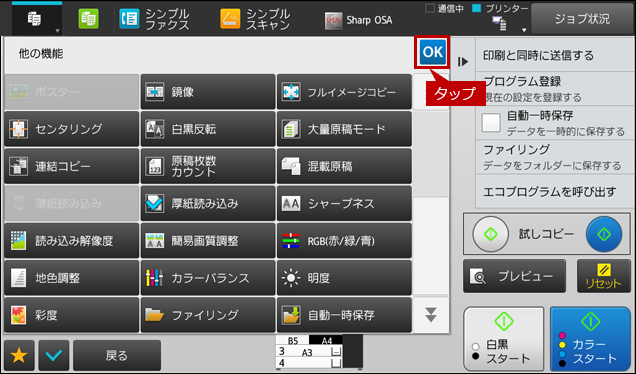Start a カラースタート color copy
This screenshot has width=636, height=374.
(x=590, y=339)
